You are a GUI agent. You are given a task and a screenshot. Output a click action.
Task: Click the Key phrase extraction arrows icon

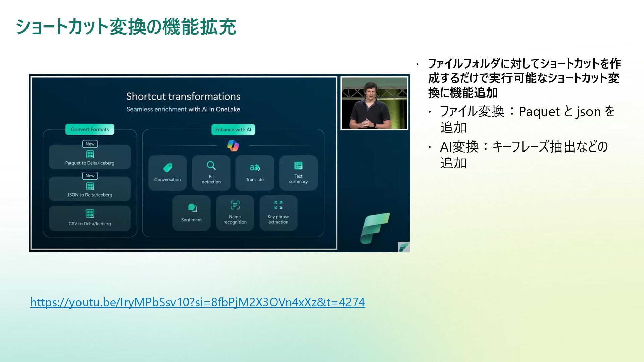(278, 205)
